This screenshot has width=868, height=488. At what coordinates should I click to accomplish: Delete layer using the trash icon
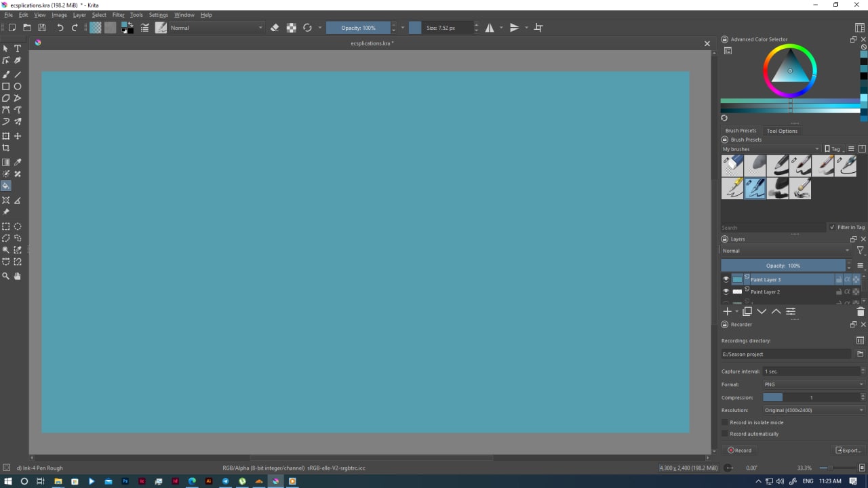tap(861, 311)
